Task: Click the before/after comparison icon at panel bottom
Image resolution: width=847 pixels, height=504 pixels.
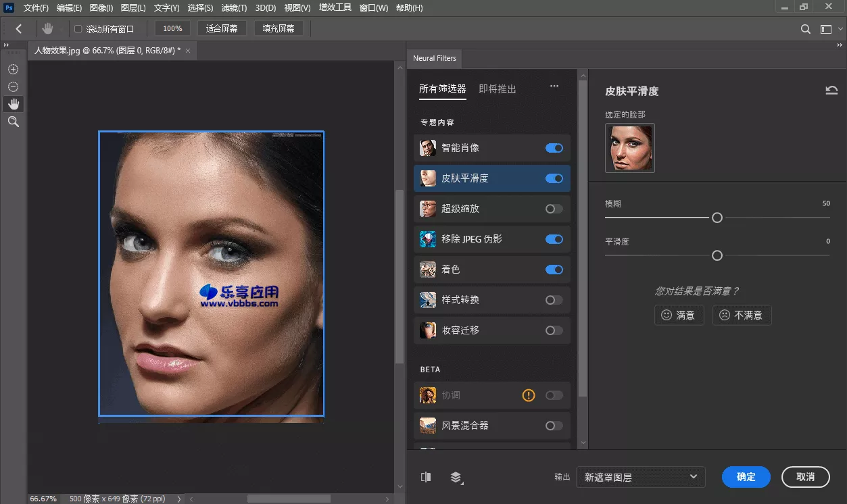Action: coord(425,477)
